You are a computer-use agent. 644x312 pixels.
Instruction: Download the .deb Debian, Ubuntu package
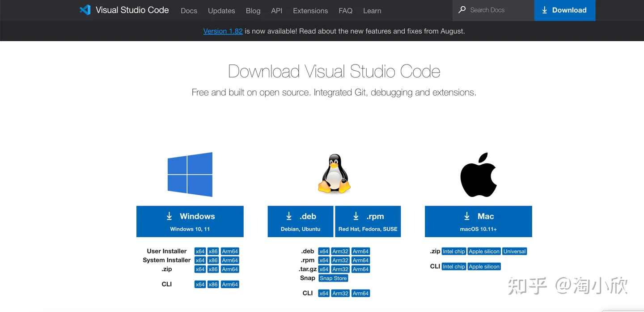coord(301,222)
